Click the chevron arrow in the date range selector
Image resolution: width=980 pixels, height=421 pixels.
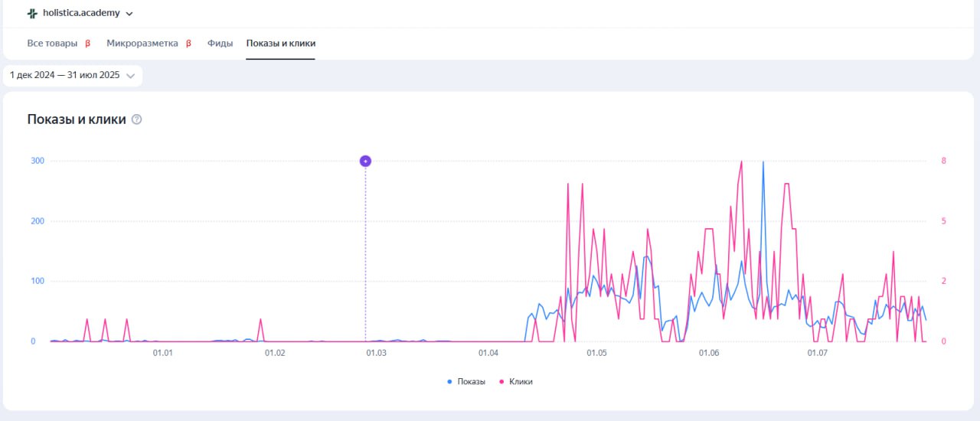(130, 76)
